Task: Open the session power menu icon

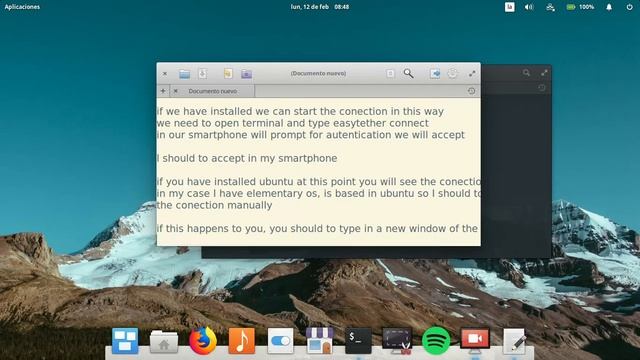Action: click(629, 7)
